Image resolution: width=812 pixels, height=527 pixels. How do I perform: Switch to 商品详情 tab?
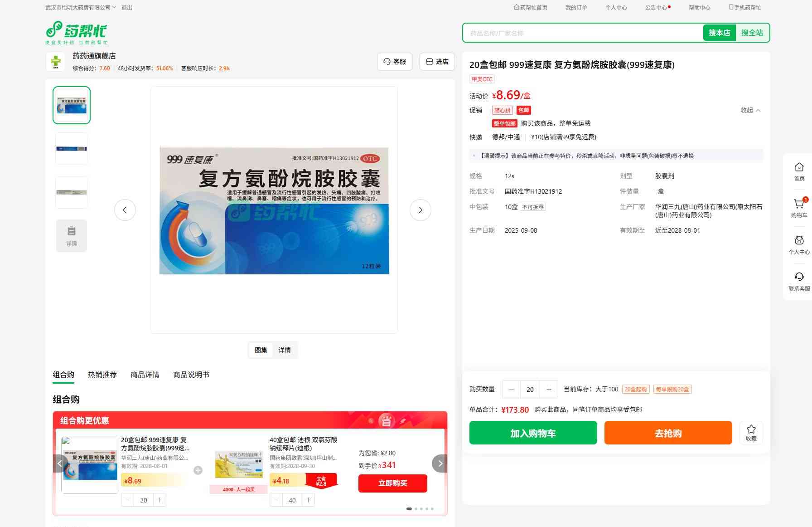pos(145,375)
